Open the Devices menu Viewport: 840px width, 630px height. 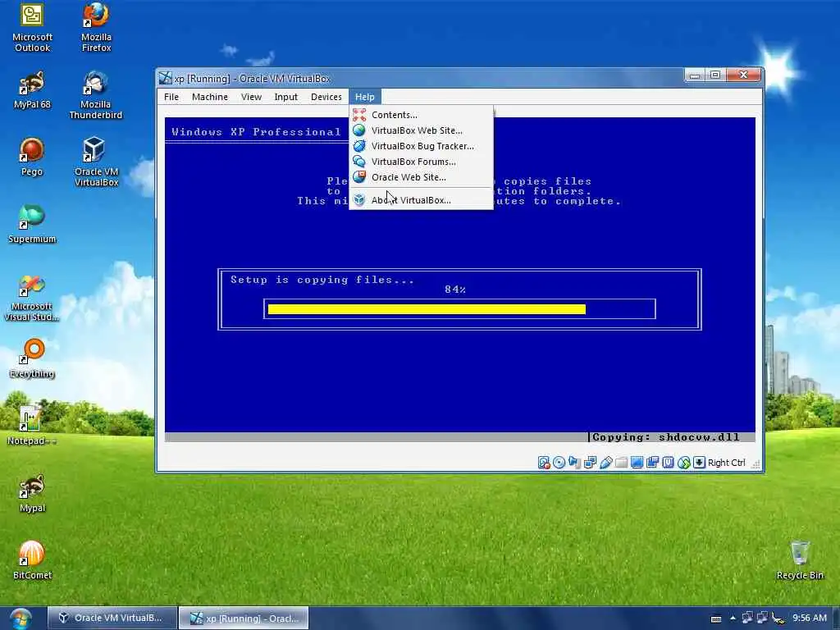tap(326, 97)
